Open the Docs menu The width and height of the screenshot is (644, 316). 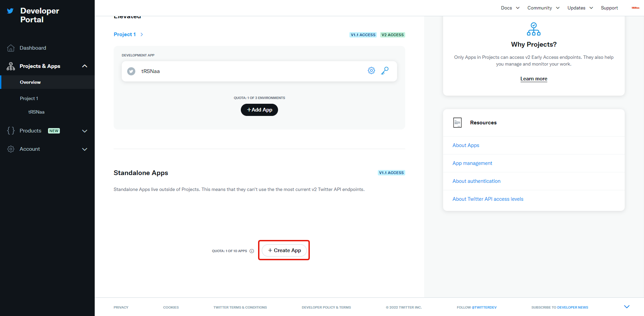(x=506, y=7)
